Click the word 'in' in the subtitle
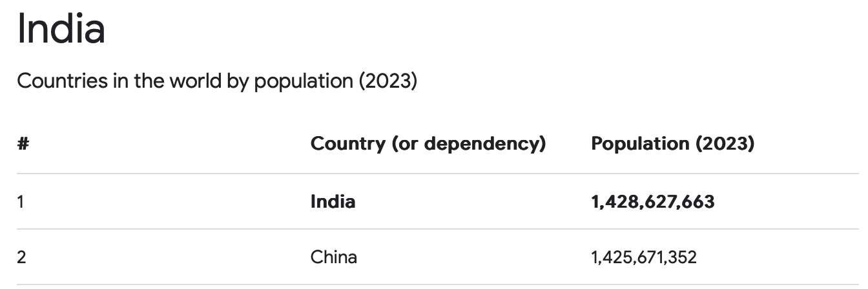The height and width of the screenshot is (289, 868). [121, 82]
